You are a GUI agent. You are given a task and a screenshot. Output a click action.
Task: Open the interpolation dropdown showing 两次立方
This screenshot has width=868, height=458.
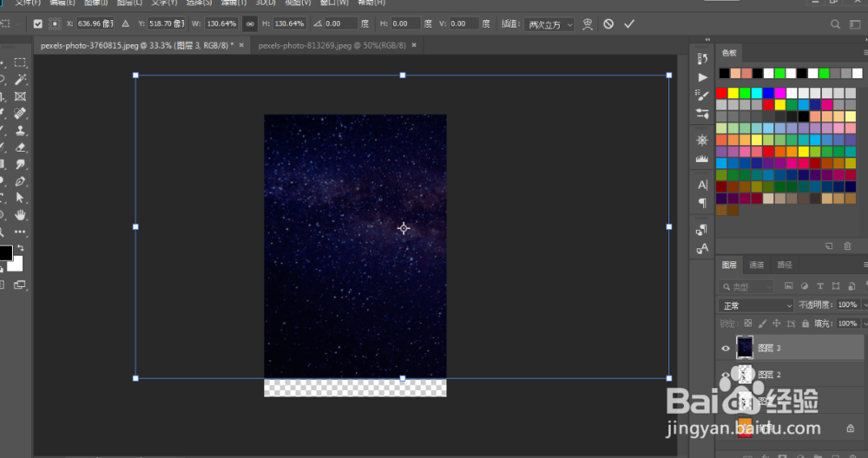[549, 24]
